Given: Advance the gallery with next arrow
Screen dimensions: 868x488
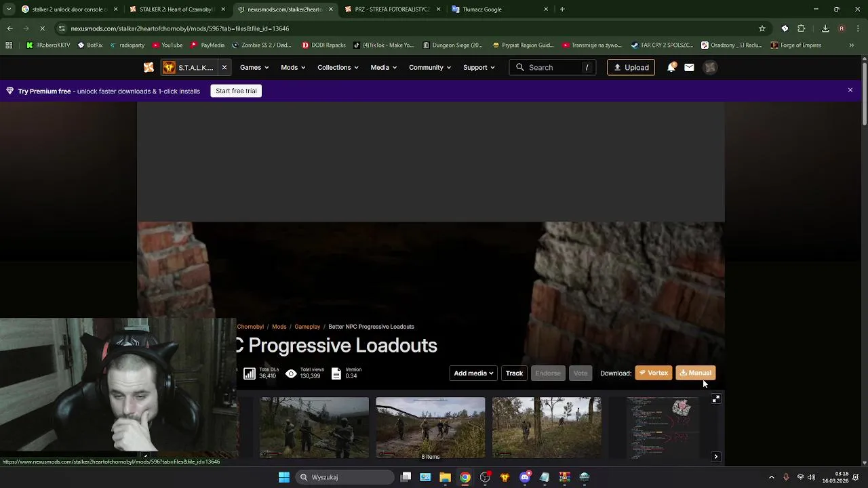Looking at the screenshot, I should click(x=715, y=457).
